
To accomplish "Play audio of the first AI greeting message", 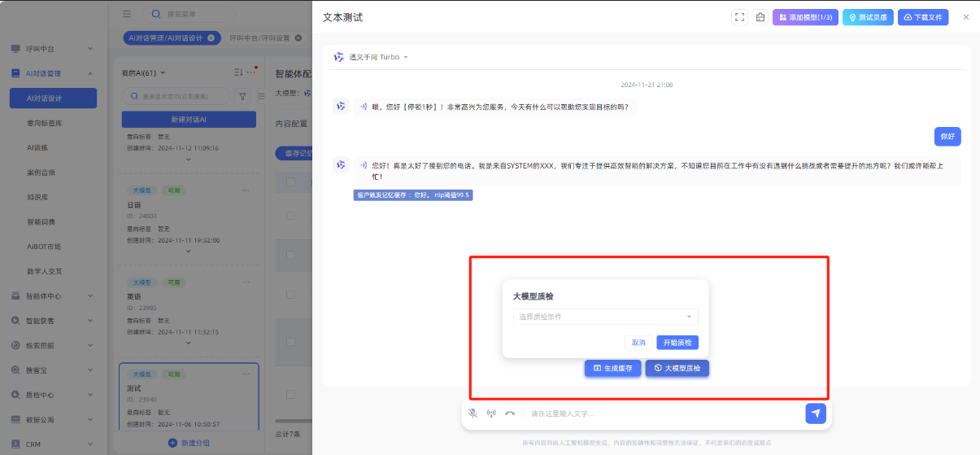I will 364,107.
